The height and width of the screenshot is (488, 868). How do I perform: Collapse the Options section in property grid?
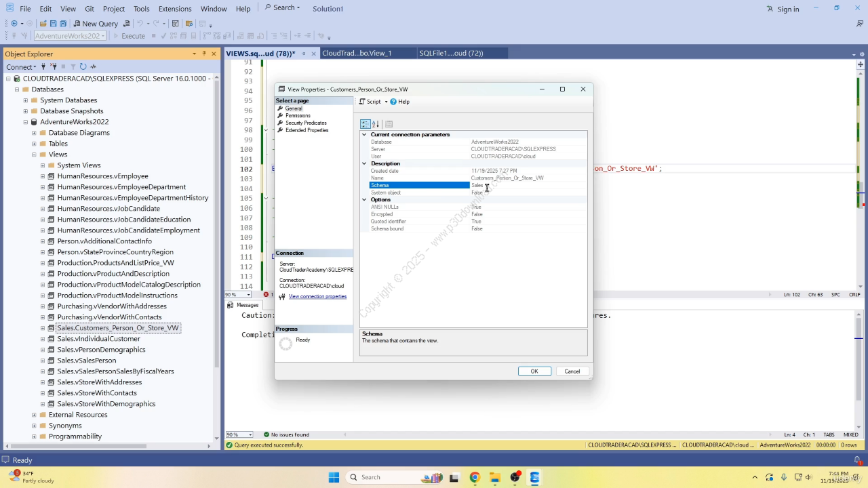point(364,200)
